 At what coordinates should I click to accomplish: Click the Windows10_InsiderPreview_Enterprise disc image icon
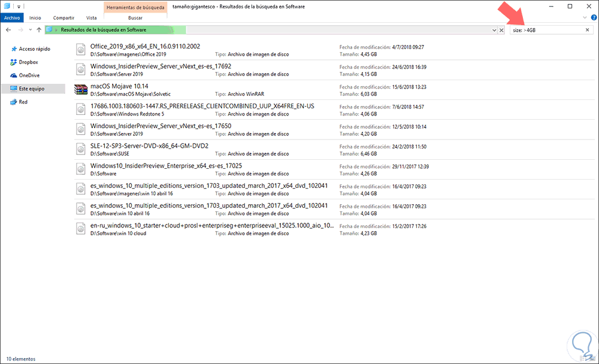pyautogui.click(x=81, y=169)
